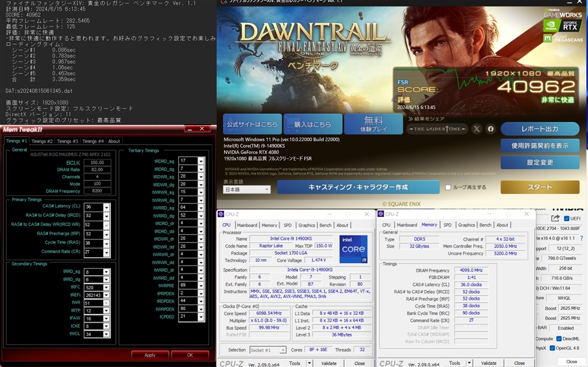This screenshot has width=588, height=367.
Task: Expand the CAS# Latency (CL) dropdown
Action: coord(106,207)
